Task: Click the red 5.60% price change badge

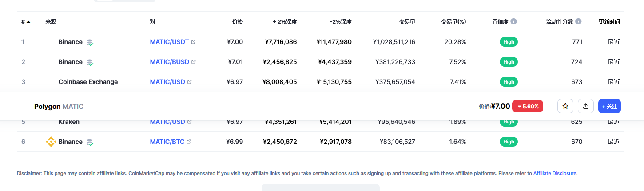Action: pos(528,107)
